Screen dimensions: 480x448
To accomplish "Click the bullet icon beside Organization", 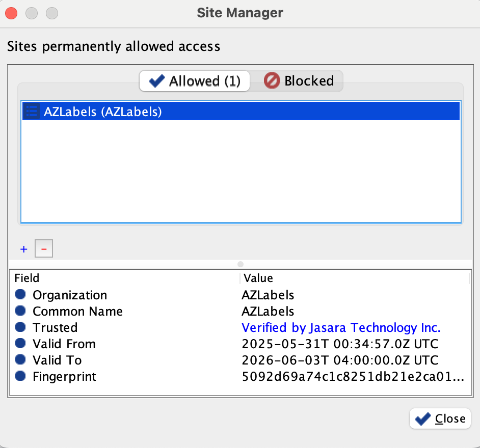I will [20, 295].
